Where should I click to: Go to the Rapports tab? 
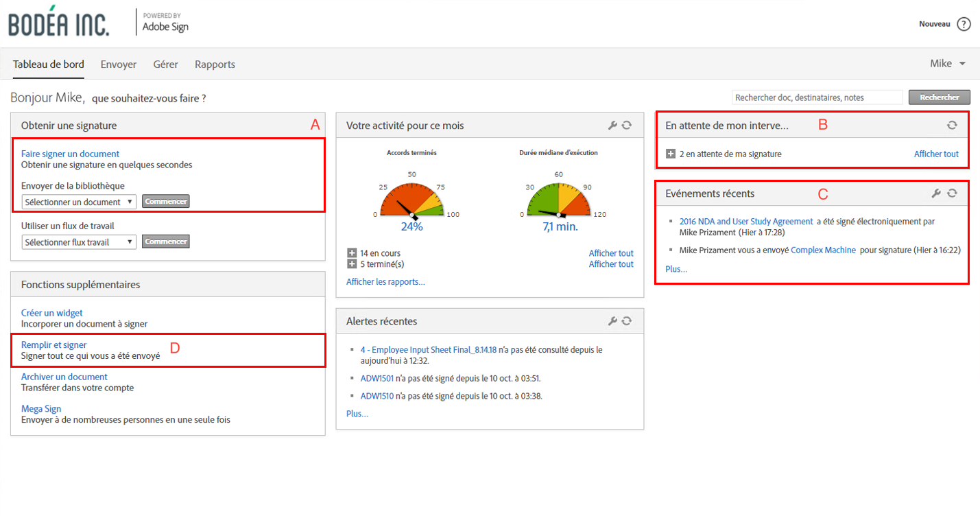pyautogui.click(x=215, y=64)
